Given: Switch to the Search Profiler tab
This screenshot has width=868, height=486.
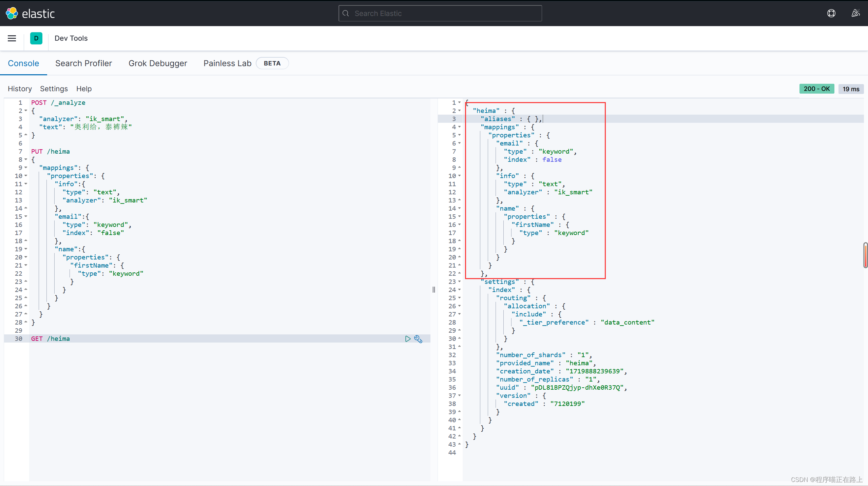Looking at the screenshot, I should click(83, 63).
